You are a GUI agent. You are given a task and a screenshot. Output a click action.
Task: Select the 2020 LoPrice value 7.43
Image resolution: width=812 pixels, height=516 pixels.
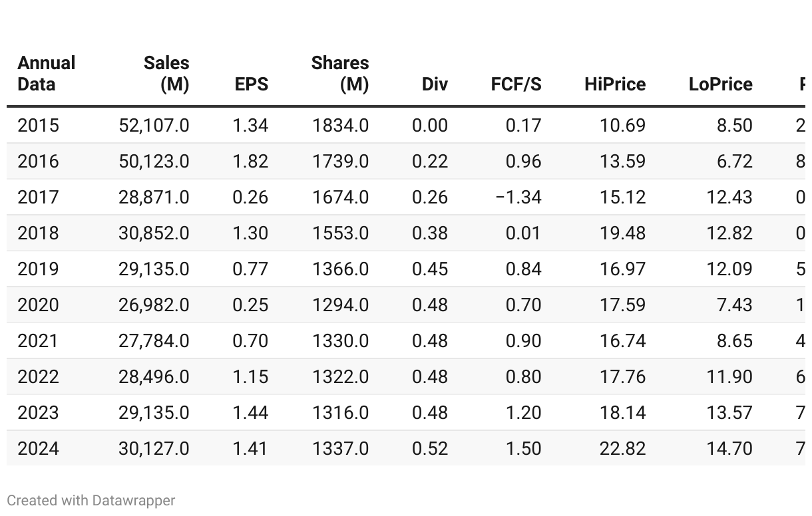(735, 305)
